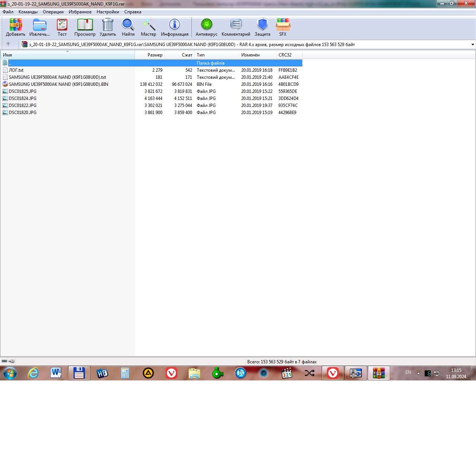This screenshot has width=476, height=454.
Task: Go up one level with the arrow button
Action: point(8,44)
